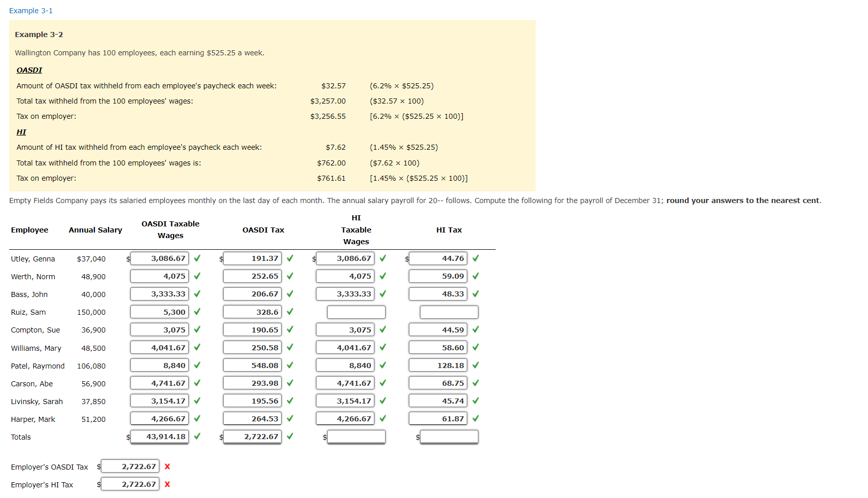The image size is (868, 498).
Task: Click the Example 3-2 heading
Action: (x=39, y=34)
